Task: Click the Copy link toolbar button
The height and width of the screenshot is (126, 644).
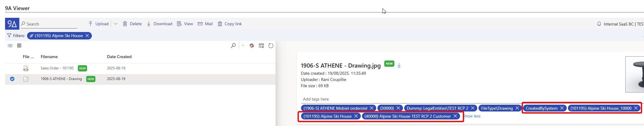Action: (x=230, y=24)
